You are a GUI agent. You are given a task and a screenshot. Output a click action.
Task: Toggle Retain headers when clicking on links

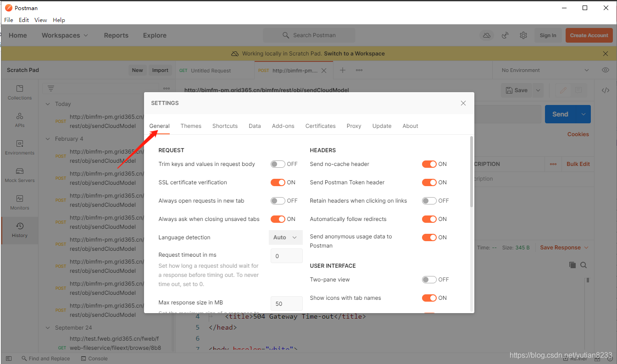coord(429,201)
